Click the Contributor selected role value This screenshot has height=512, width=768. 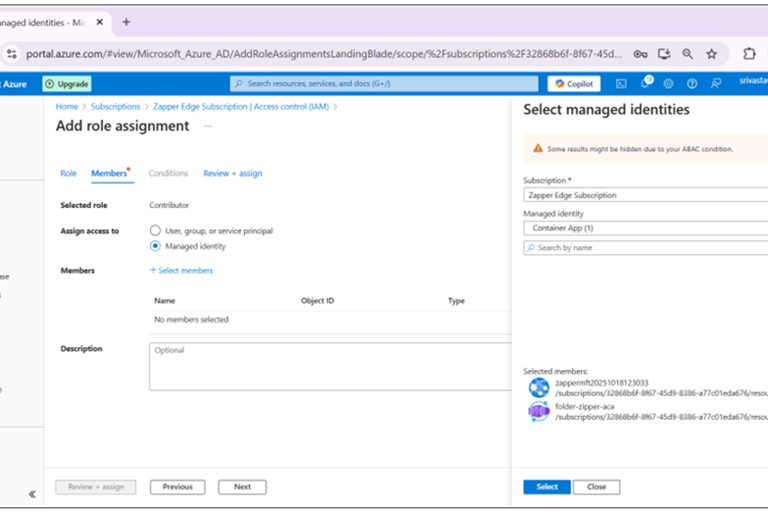tap(169, 205)
